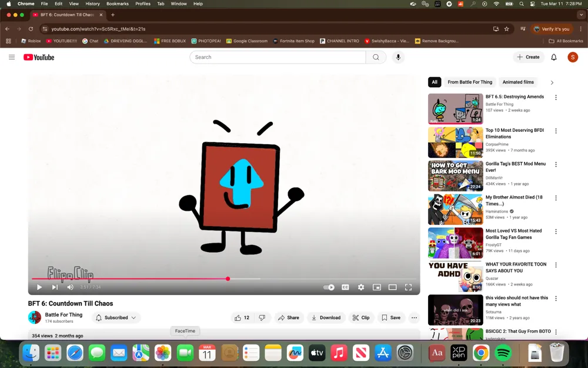Expand the Subscribed notification dropdown
This screenshot has width=588, height=368.
pos(116,318)
